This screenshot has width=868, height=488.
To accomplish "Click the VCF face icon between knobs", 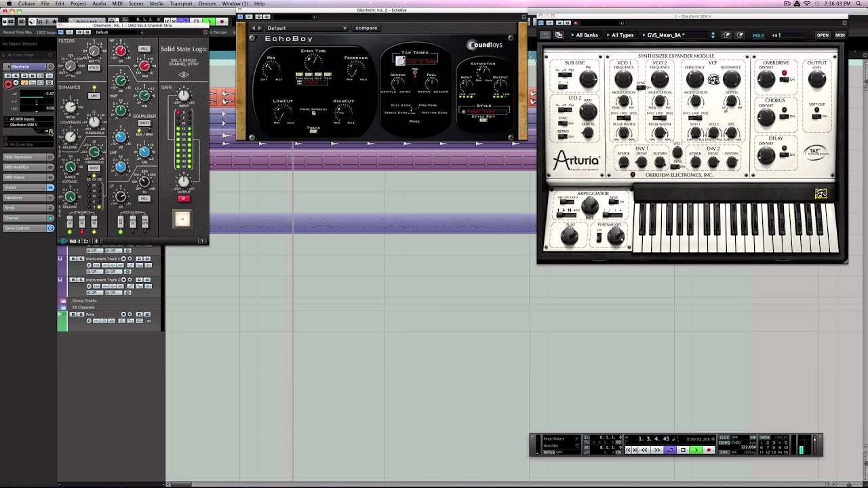I will [713, 79].
